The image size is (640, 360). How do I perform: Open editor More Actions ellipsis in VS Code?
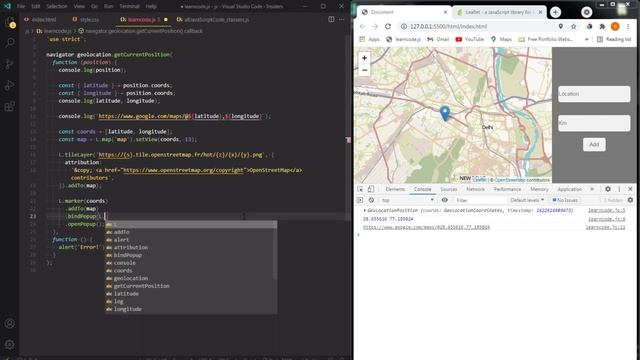pyautogui.click(x=342, y=19)
